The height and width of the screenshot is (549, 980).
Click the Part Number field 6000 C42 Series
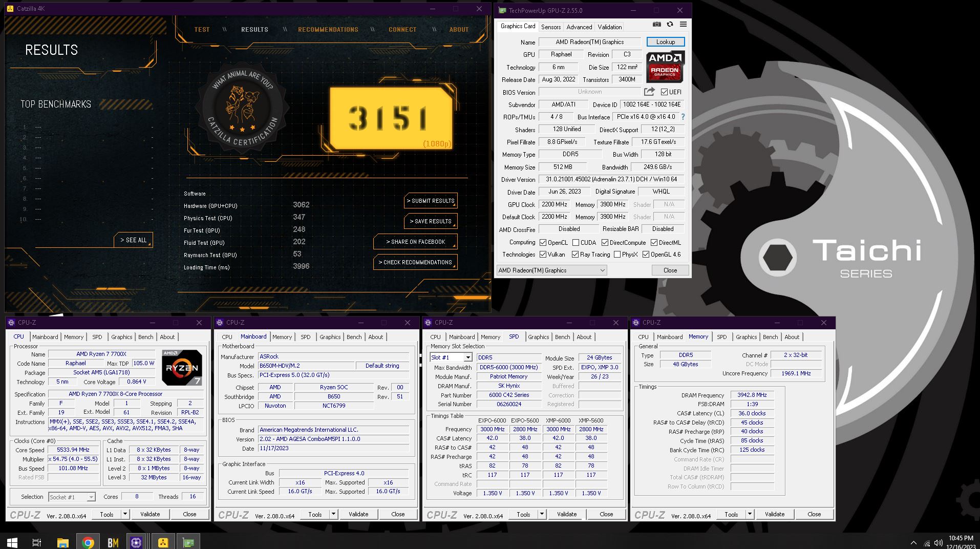tap(509, 395)
